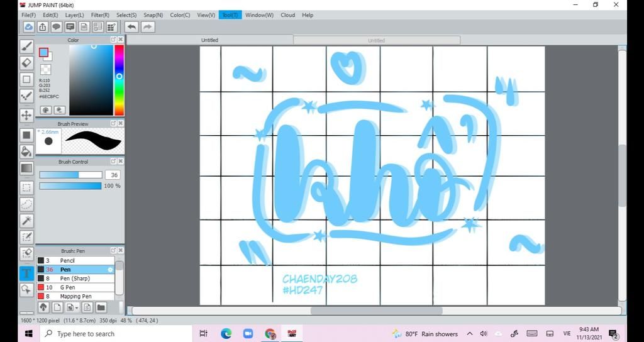Click the document page toolbar icon

tap(84, 27)
